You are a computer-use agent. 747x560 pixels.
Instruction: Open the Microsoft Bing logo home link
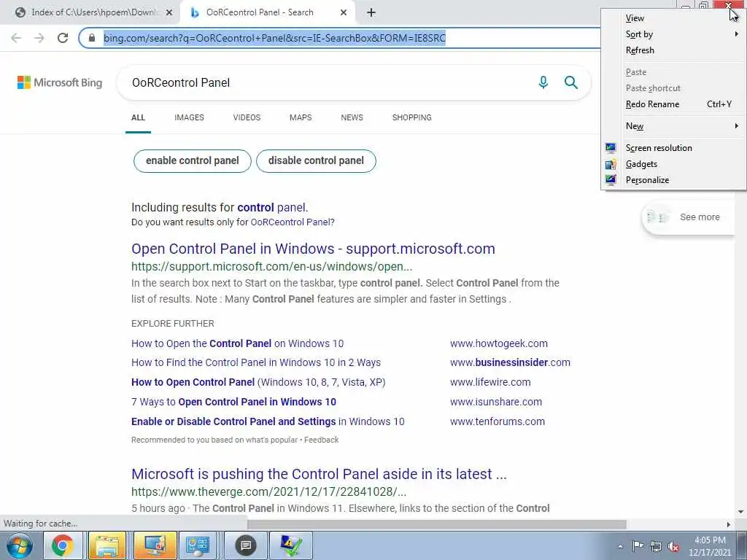(60, 82)
